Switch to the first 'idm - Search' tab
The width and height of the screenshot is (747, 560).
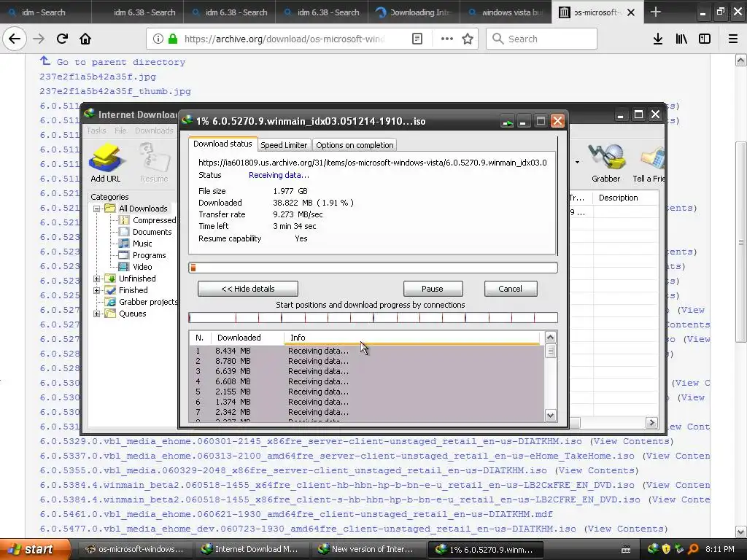pos(44,12)
